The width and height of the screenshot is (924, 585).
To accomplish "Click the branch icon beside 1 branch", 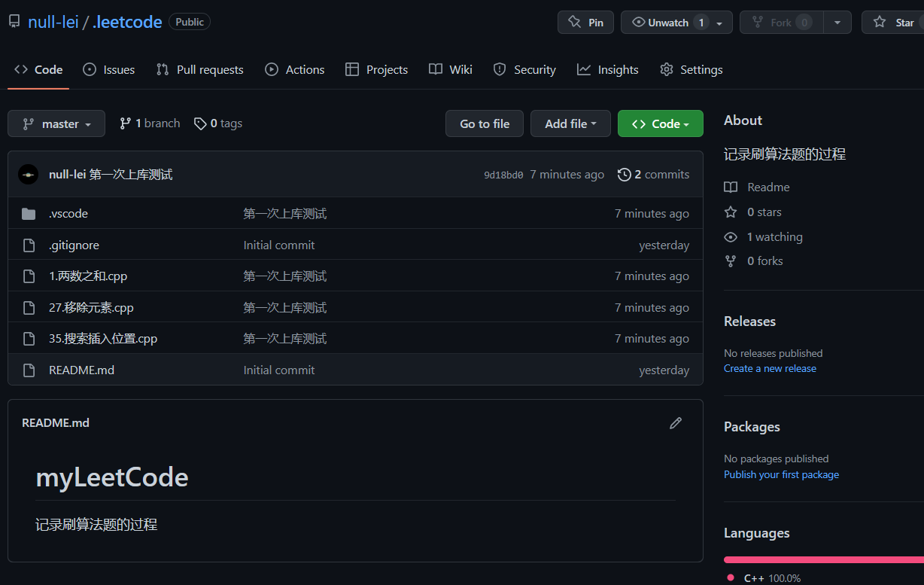I will [x=126, y=123].
